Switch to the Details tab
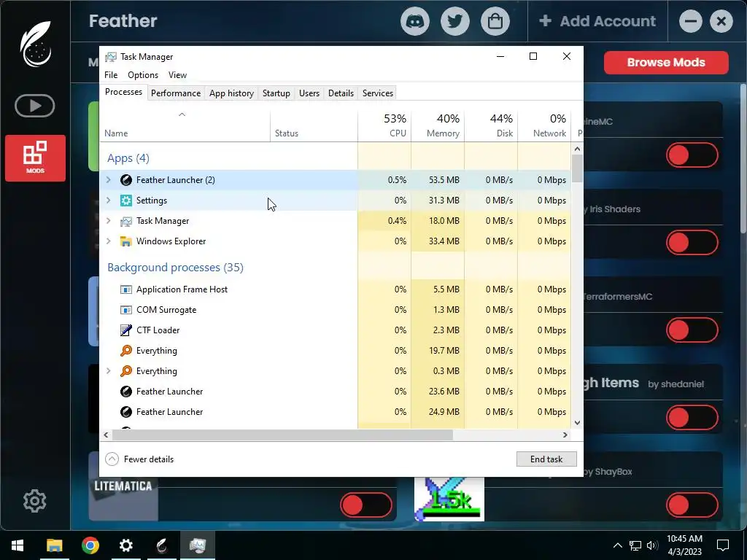Image resolution: width=747 pixels, height=560 pixels. 341,93
